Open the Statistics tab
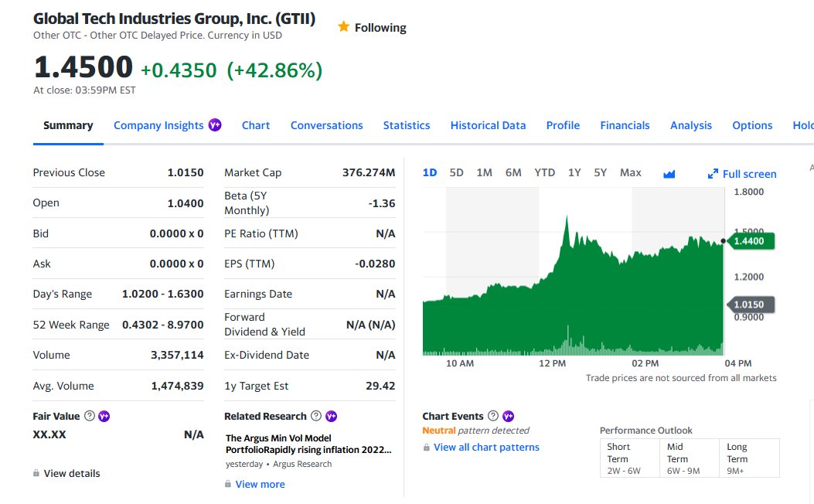 (x=407, y=125)
